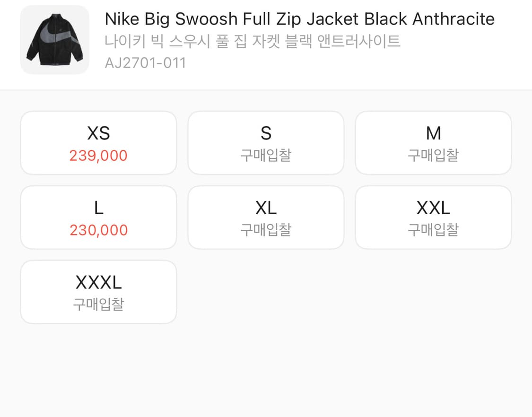The image size is (532, 417).
Task: Tap 구매입찰 label under size M
Action: tap(433, 156)
